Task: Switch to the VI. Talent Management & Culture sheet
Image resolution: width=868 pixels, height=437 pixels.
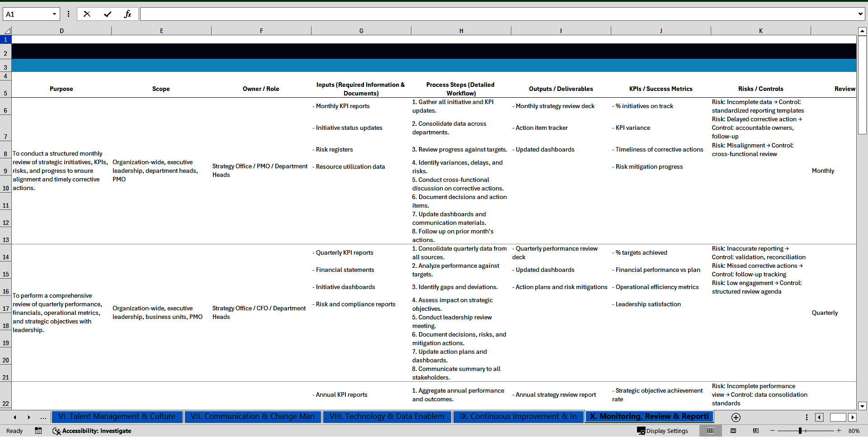Action: 117,417
